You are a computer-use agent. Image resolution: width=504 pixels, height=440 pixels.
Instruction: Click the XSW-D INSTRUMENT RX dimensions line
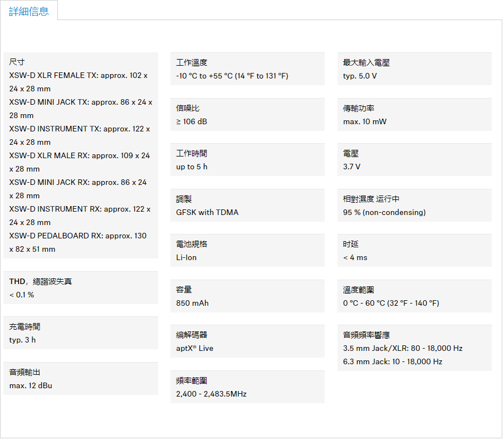tap(80, 216)
